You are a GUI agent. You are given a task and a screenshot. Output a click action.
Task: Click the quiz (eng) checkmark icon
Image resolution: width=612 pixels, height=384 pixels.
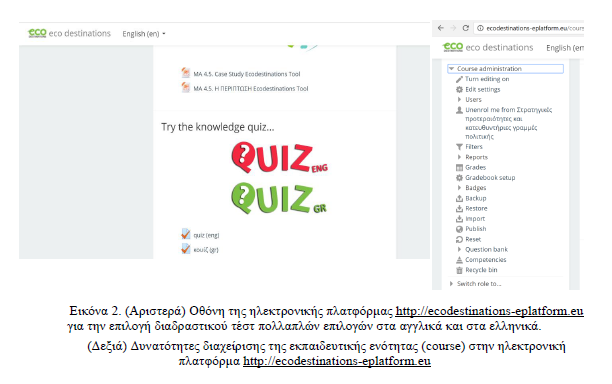coord(185,234)
